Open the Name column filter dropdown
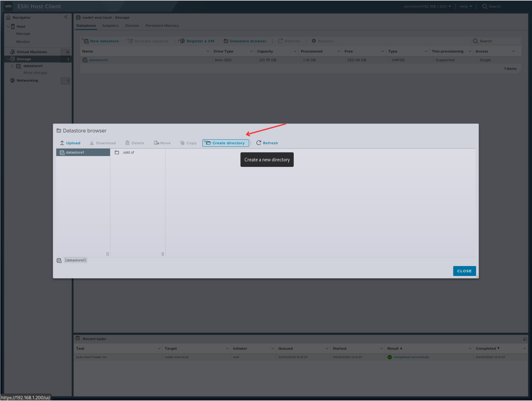Viewport: 532px width, 401px height. pos(208,51)
